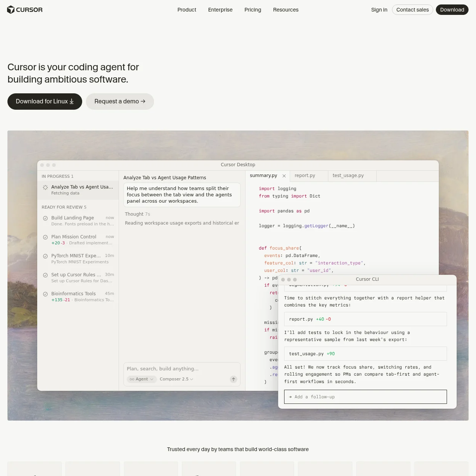Click the 'import pandas as pd' code line
The height and width of the screenshot is (476, 476).
pos(284,211)
